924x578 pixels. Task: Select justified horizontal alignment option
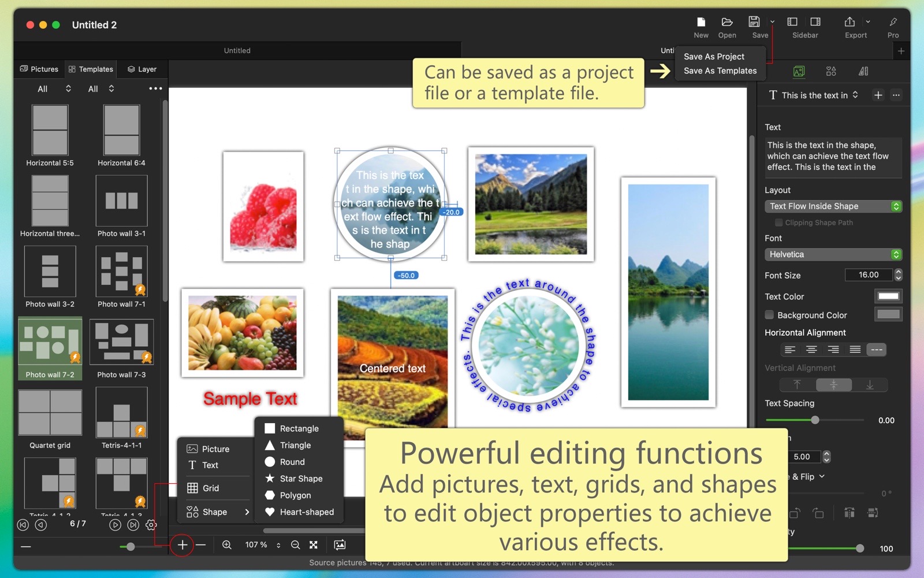coord(855,350)
